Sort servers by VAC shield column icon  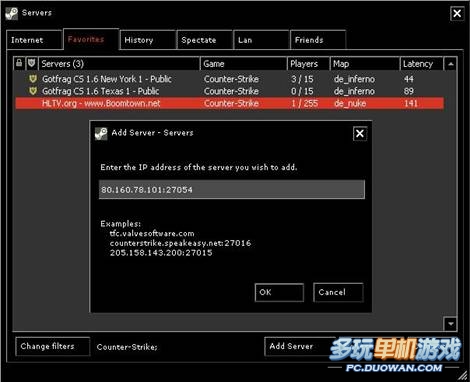(x=31, y=63)
